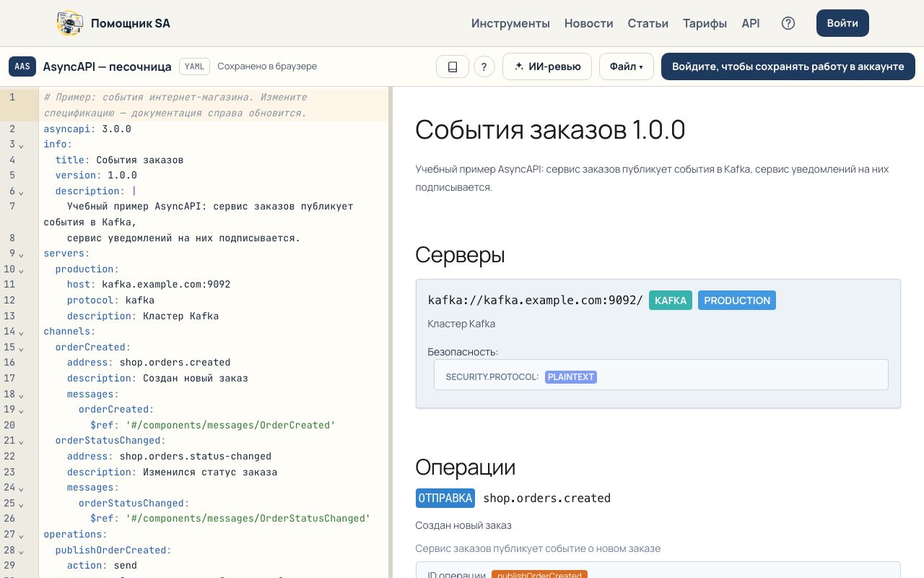The image size is (924, 578).
Task: Collapse the messages block on line 18
Action: [x=21, y=394]
